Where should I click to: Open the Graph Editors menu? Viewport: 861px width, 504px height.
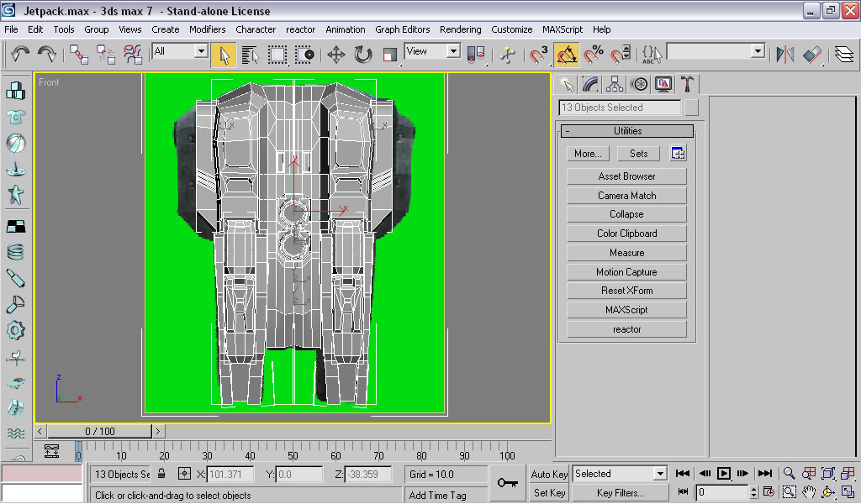(402, 29)
